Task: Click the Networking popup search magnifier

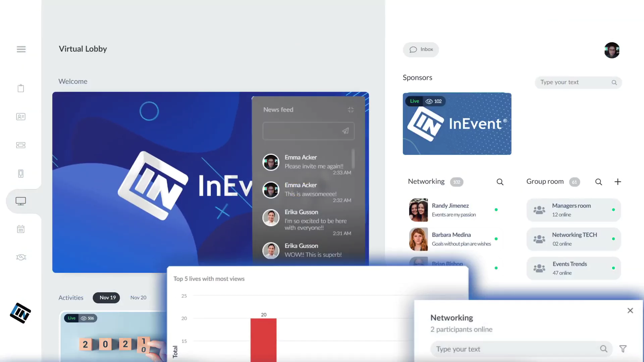Action: (604, 349)
